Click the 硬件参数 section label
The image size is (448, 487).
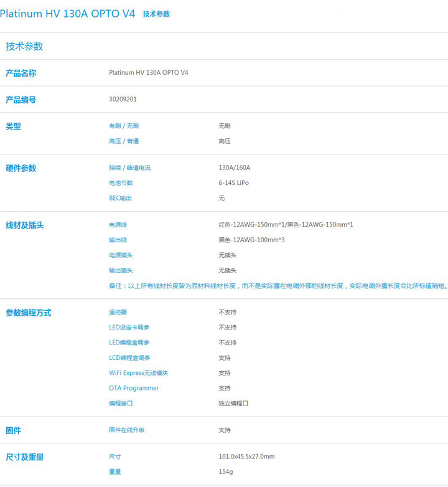pos(21,168)
